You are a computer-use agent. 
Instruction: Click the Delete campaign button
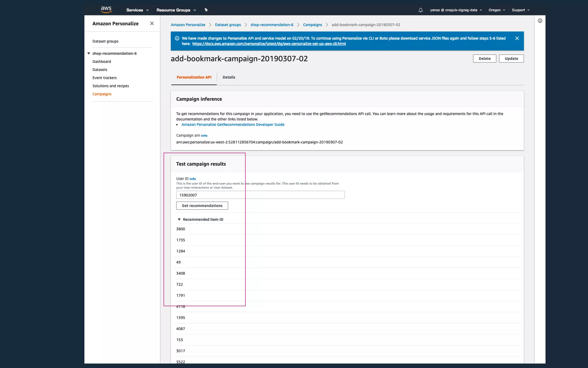[x=484, y=59]
